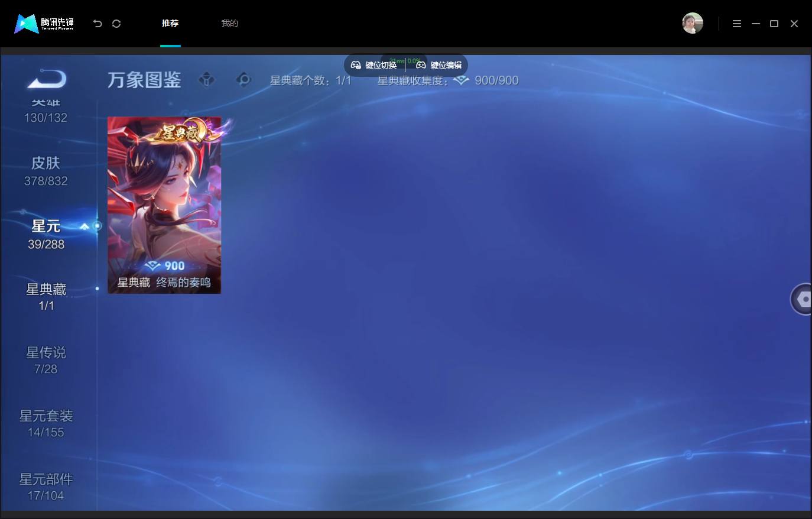Open the user avatar profile

tap(693, 23)
